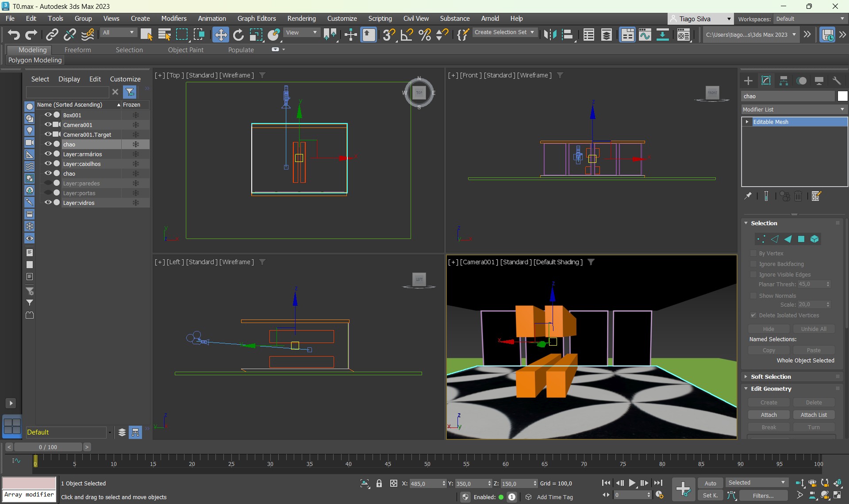Show the Layer:paredes object
This screenshot has height=504, width=849.
pos(48,183)
